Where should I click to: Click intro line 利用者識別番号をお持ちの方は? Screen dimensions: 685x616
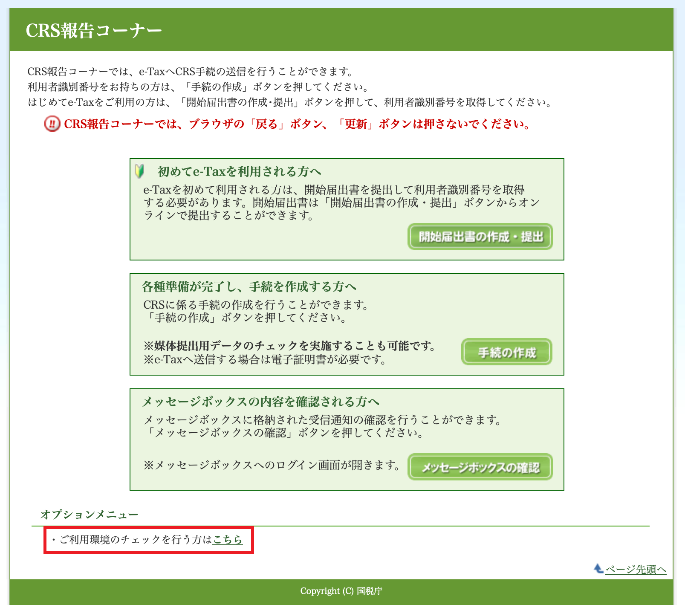click(198, 87)
